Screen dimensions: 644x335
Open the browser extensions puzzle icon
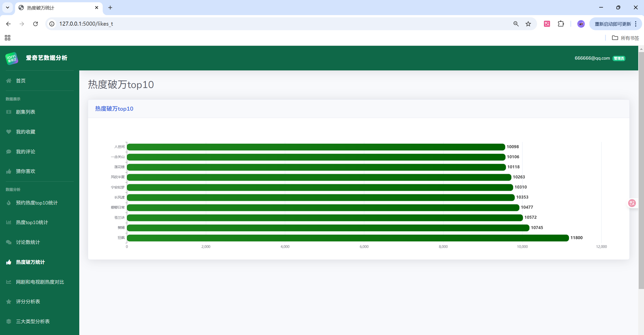(561, 24)
